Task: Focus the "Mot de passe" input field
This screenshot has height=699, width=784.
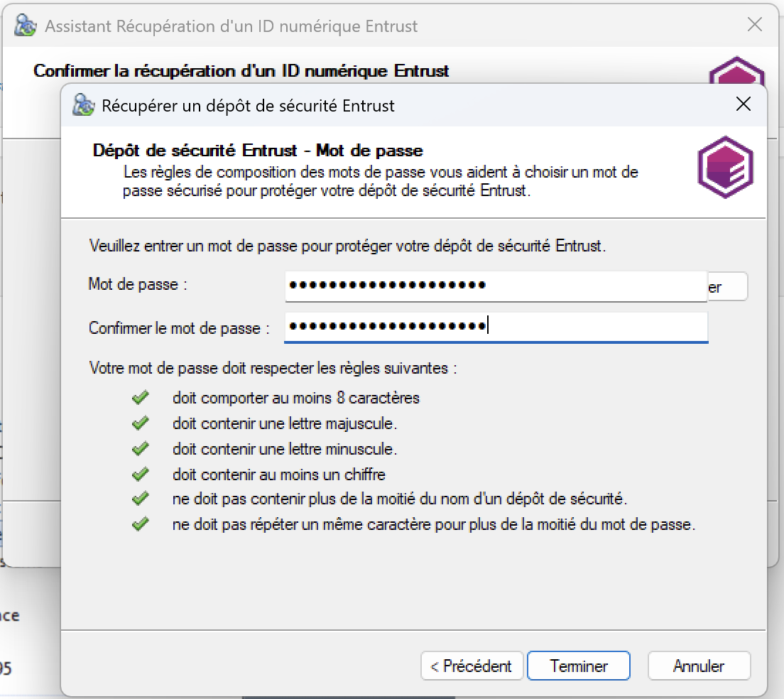Action: (x=496, y=286)
